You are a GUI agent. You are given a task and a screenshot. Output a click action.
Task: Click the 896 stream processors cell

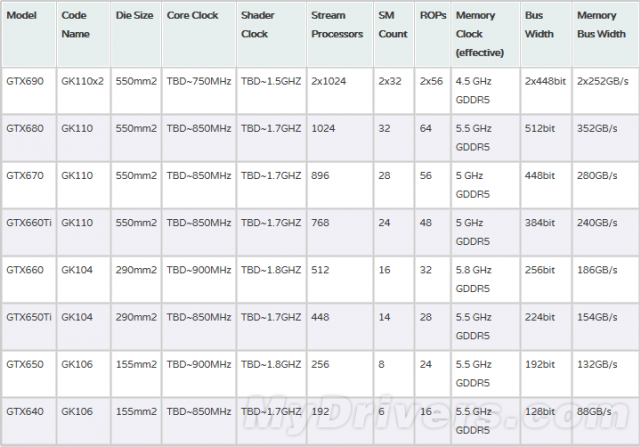tap(340, 185)
